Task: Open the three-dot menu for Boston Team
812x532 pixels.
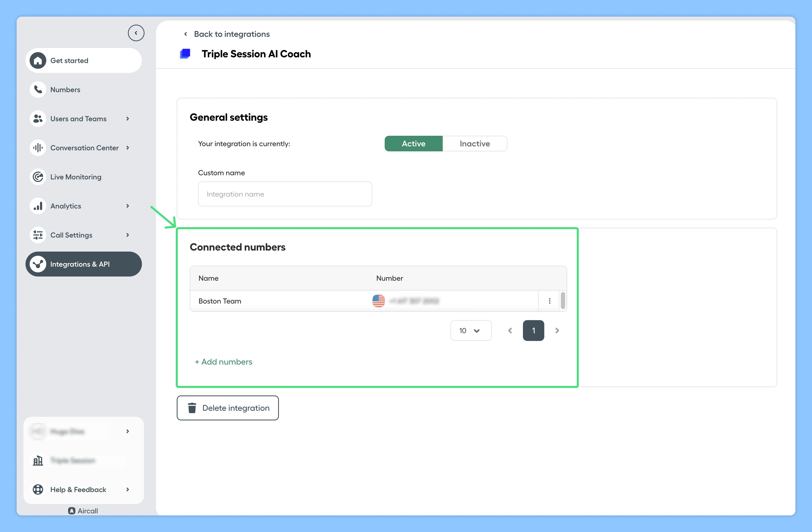Action: pos(549,301)
